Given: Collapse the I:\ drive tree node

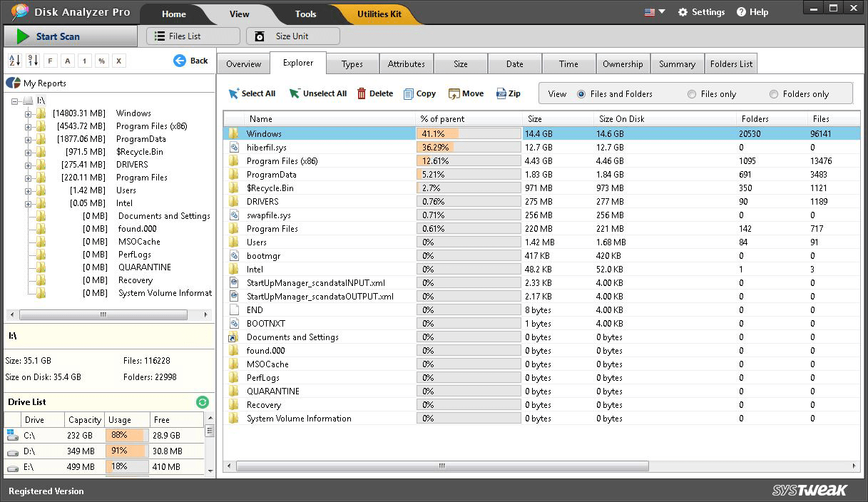Looking at the screenshot, I should 16,101.
